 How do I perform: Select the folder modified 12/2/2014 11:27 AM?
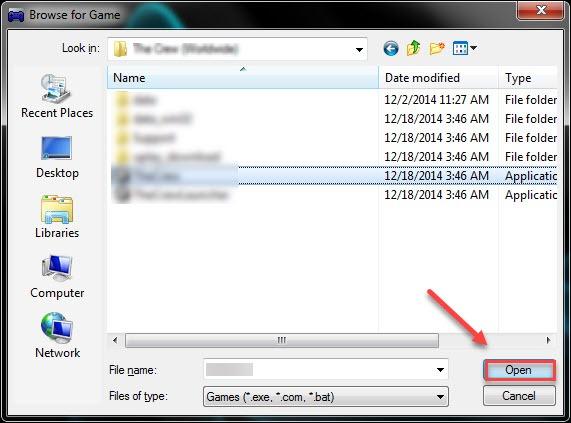click(332, 100)
